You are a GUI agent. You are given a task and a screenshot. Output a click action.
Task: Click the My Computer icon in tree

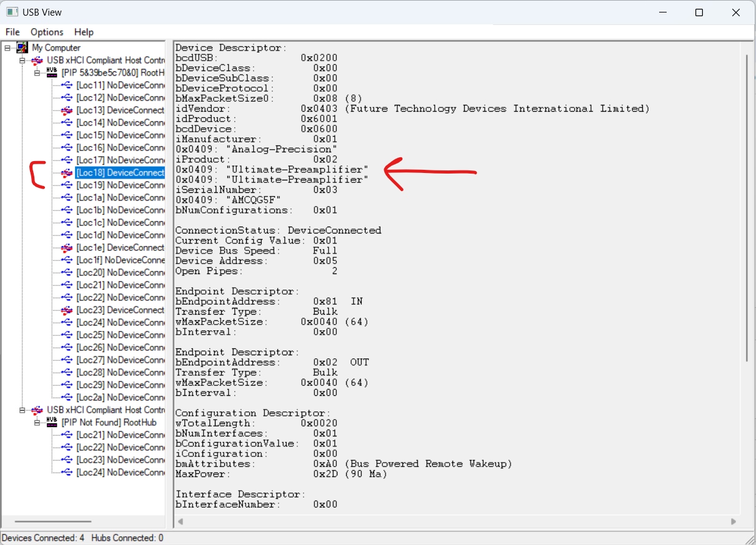pyautogui.click(x=22, y=48)
